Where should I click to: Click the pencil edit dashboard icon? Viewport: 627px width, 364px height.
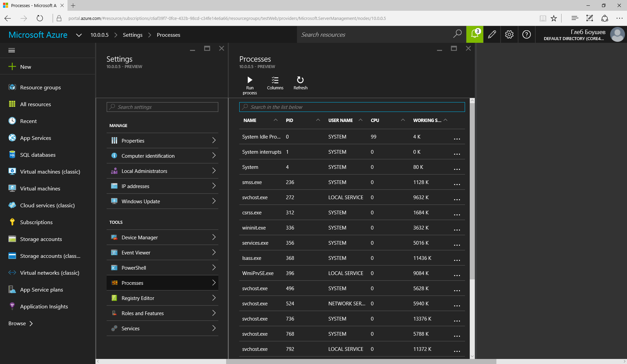492,34
